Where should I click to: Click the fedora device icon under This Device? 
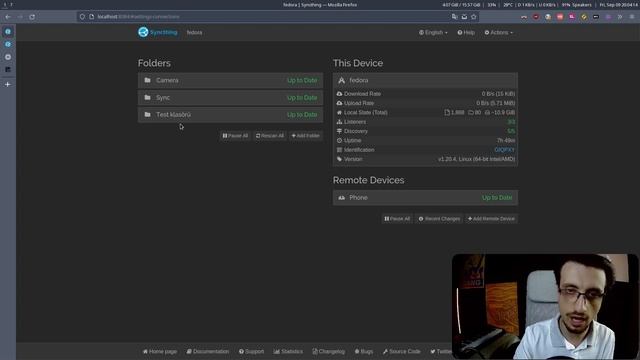[342, 80]
